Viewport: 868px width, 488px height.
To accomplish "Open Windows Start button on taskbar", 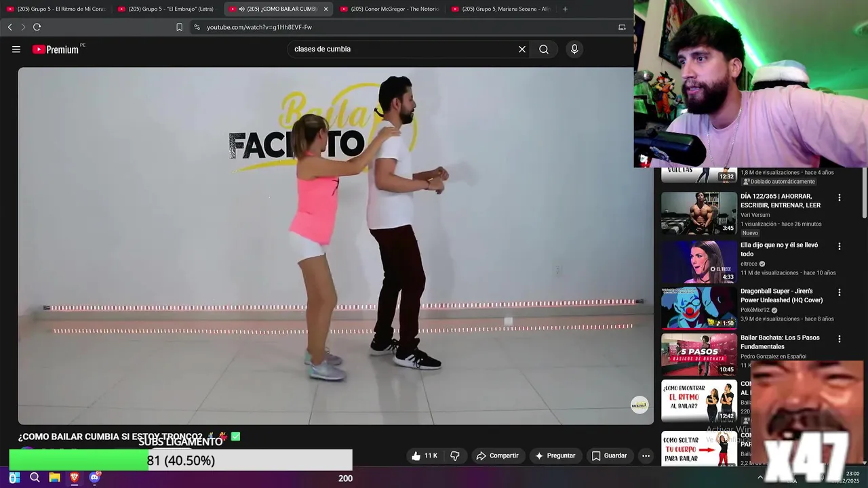I will (x=14, y=478).
